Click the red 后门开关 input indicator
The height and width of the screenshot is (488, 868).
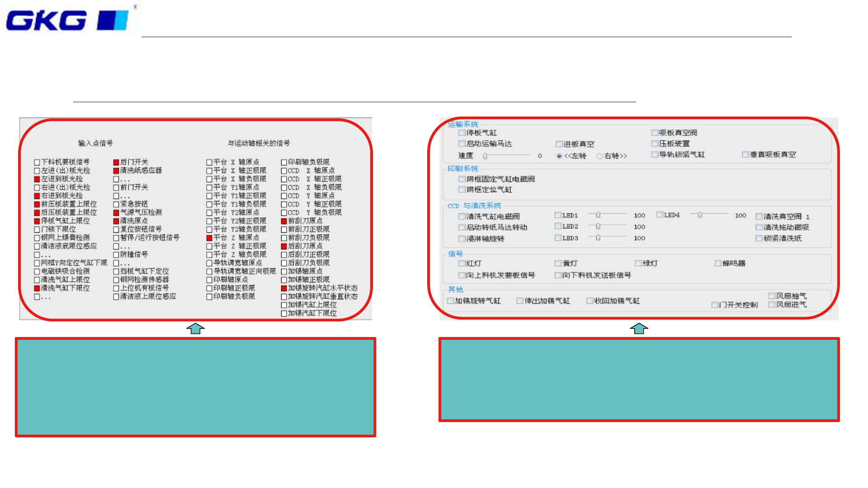coord(116,162)
